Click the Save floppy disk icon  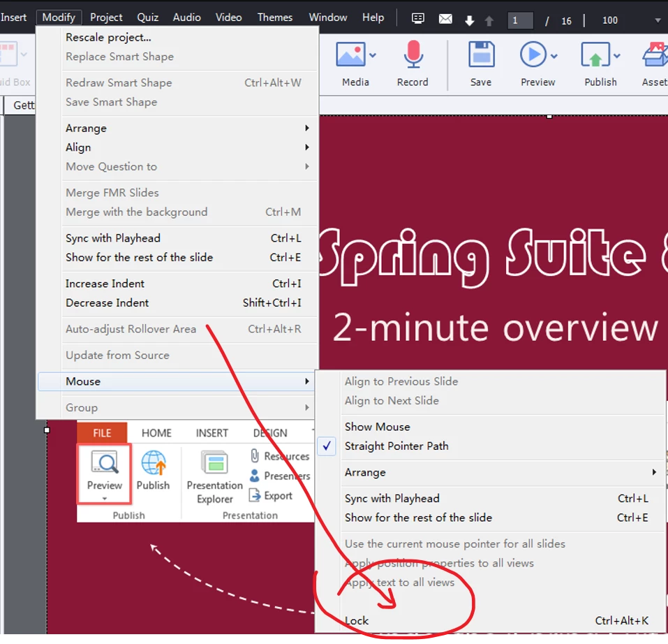481,54
